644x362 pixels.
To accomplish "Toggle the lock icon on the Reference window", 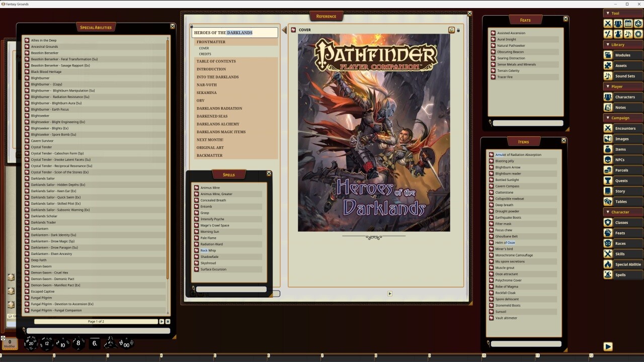I will coord(458,30).
